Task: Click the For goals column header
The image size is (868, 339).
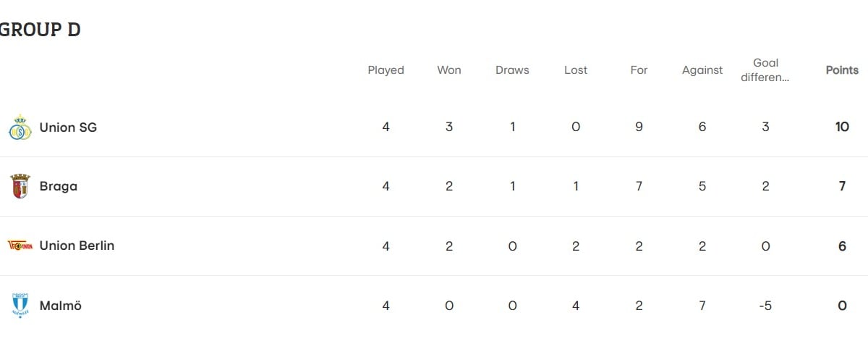Action: click(639, 70)
